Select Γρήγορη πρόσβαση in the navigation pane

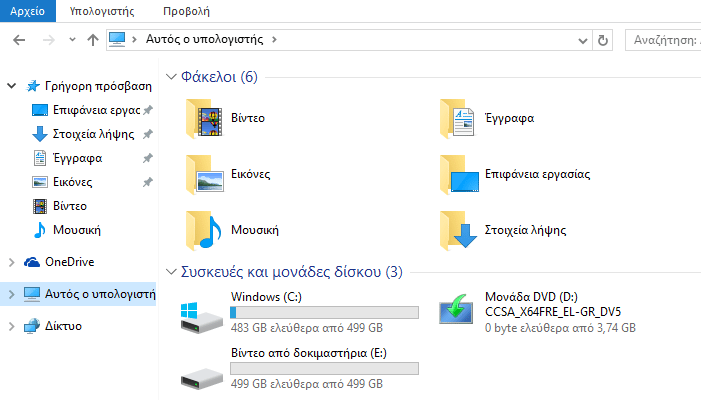click(x=98, y=86)
